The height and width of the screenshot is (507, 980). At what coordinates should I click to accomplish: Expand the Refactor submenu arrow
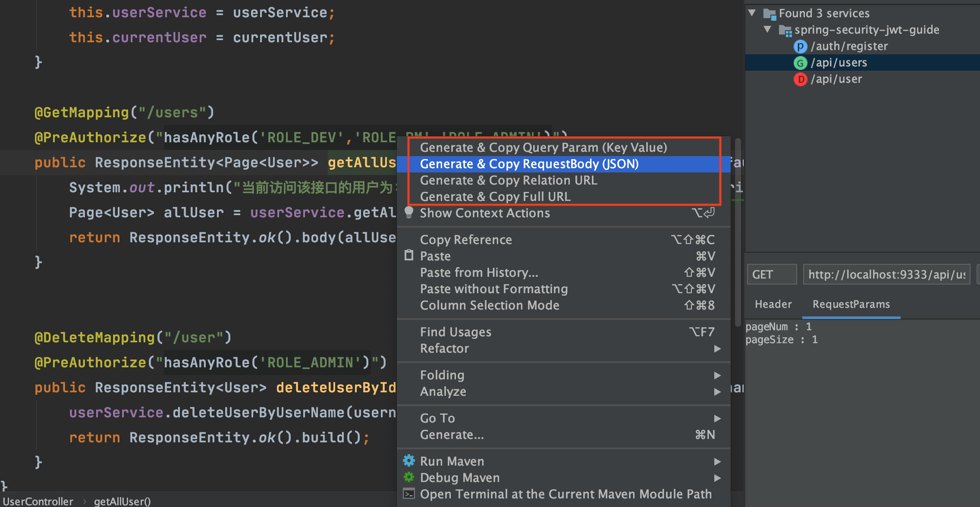click(717, 348)
